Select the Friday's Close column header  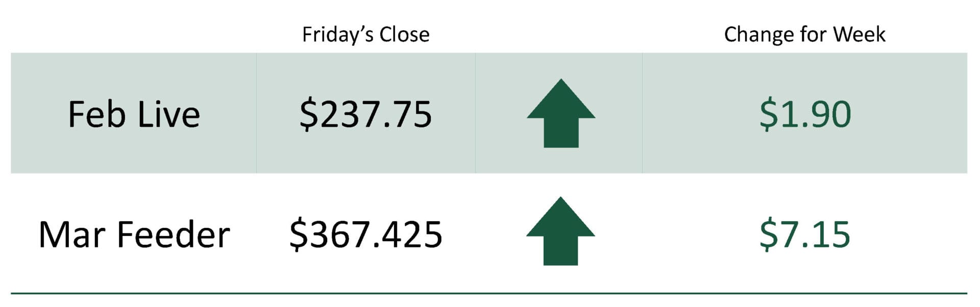pos(365,35)
